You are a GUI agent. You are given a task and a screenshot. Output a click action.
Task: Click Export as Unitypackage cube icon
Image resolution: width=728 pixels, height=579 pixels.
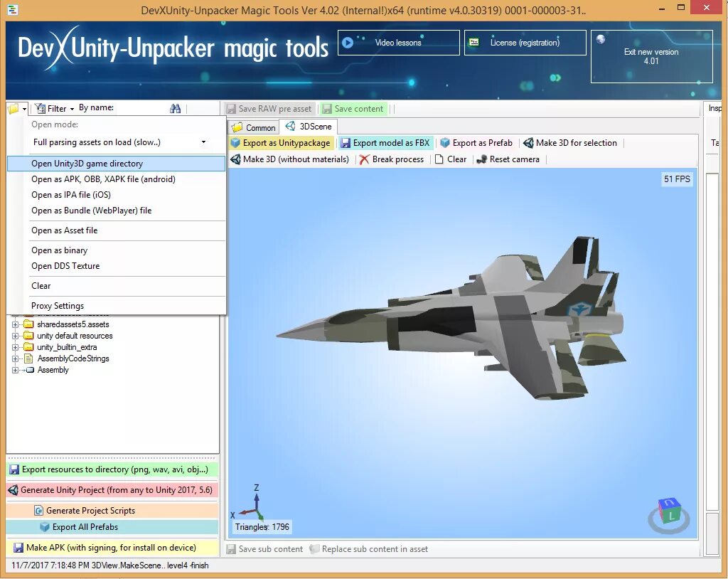(x=235, y=143)
